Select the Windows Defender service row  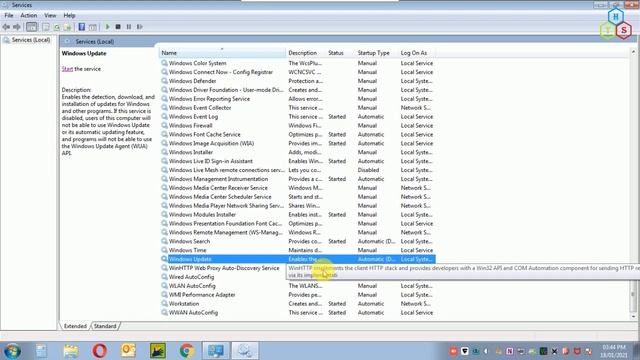[x=298, y=81]
